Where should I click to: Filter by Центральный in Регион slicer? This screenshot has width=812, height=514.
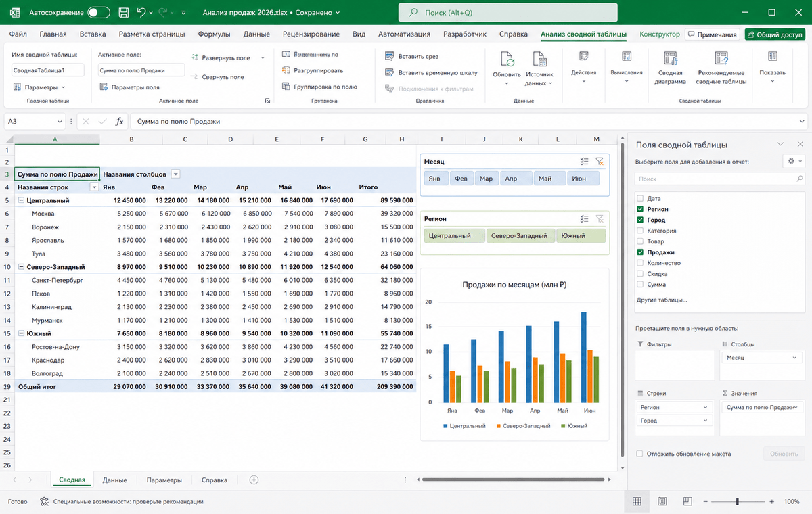point(454,236)
